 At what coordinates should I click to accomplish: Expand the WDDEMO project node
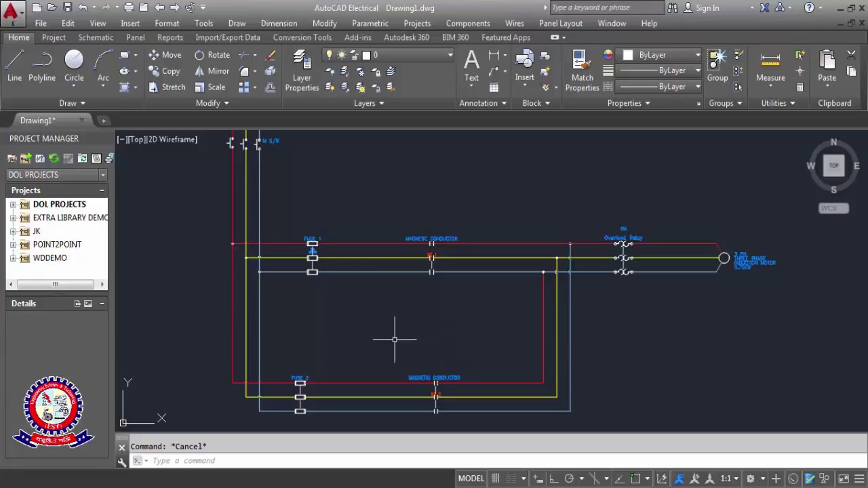pos(13,258)
